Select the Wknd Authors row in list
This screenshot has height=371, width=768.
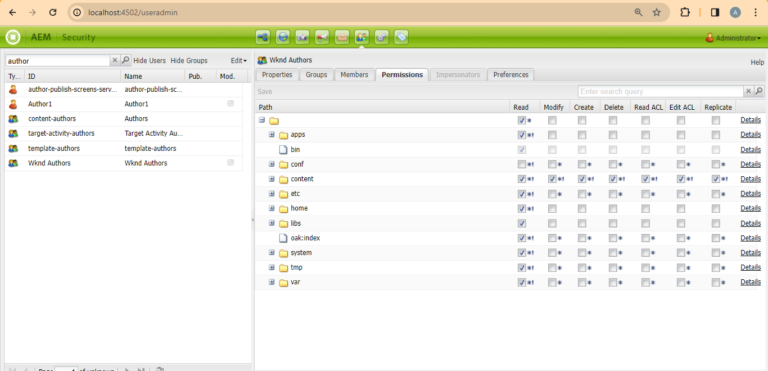coord(123,163)
